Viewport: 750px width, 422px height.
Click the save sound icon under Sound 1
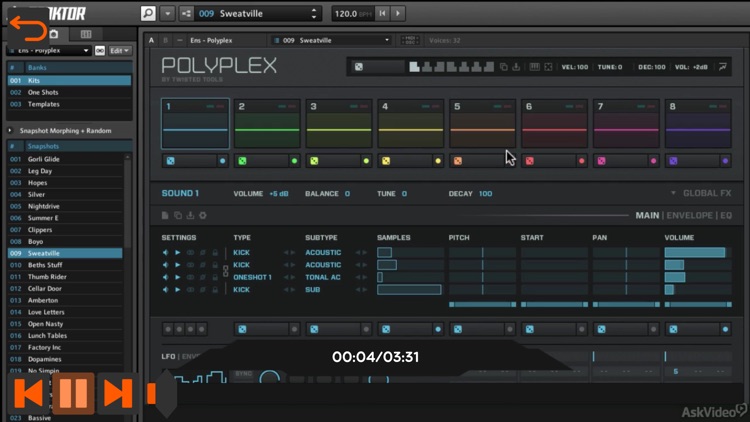coord(190,215)
